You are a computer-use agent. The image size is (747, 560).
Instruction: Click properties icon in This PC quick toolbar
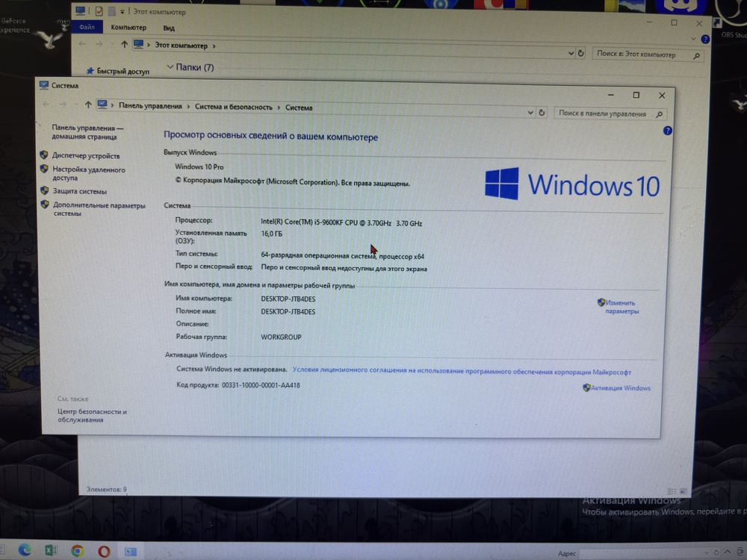pos(99,11)
